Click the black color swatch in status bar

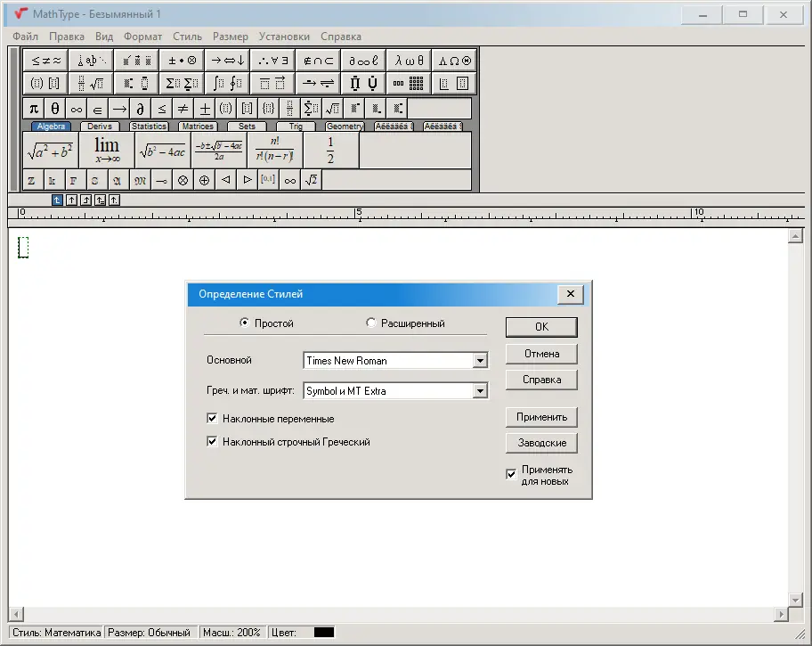coord(325,632)
